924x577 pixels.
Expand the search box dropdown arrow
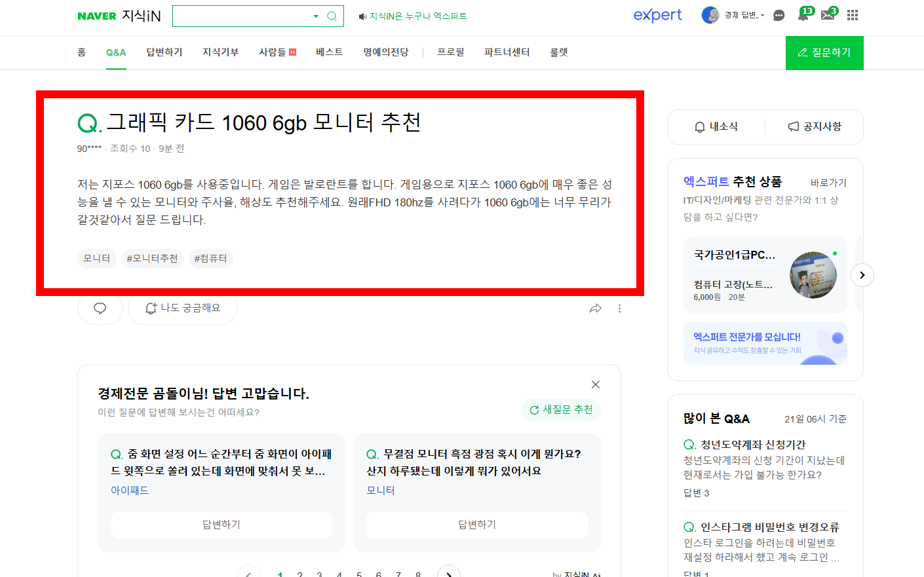(316, 16)
